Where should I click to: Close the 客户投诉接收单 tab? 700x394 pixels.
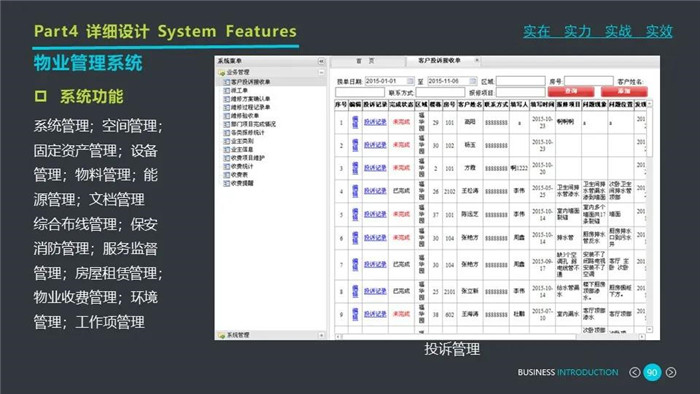pos(477,60)
